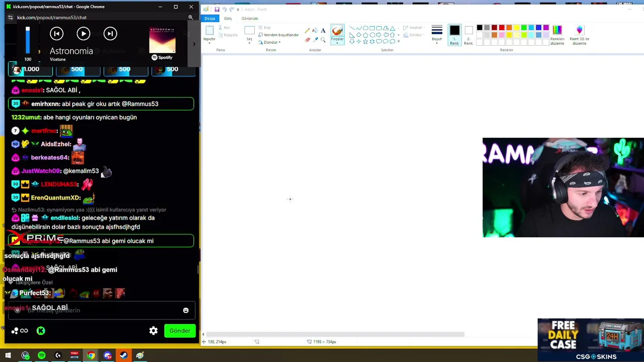Click the Yeniden boyutlandır resize button

coord(279,35)
